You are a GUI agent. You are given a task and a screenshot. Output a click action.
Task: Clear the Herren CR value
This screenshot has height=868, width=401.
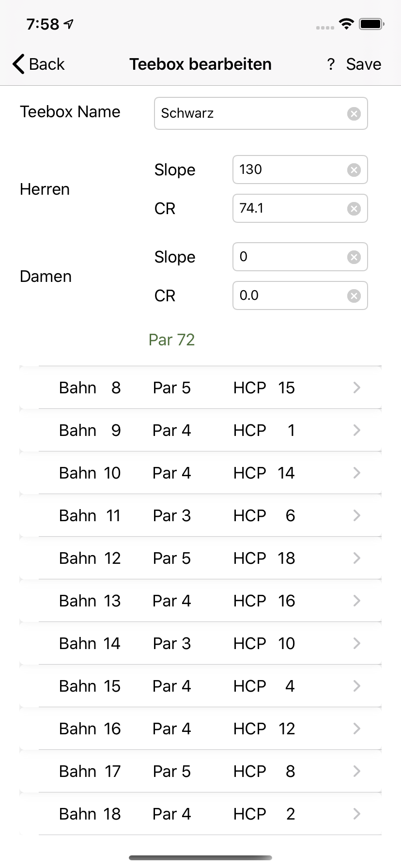click(354, 209)
